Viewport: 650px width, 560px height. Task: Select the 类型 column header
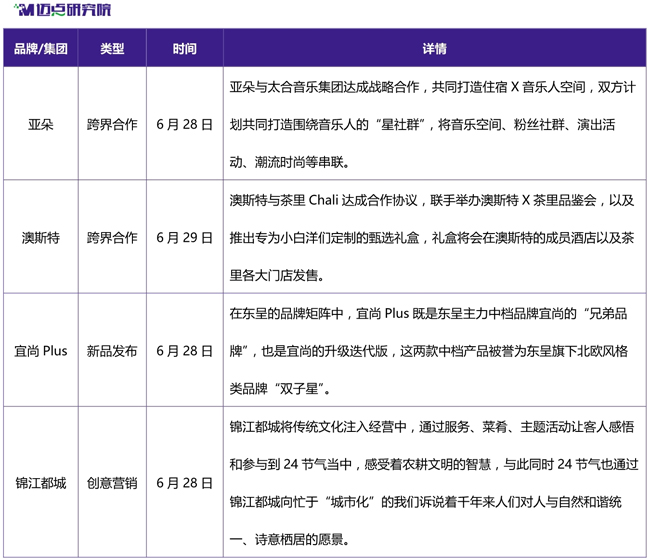pos(112,48)
